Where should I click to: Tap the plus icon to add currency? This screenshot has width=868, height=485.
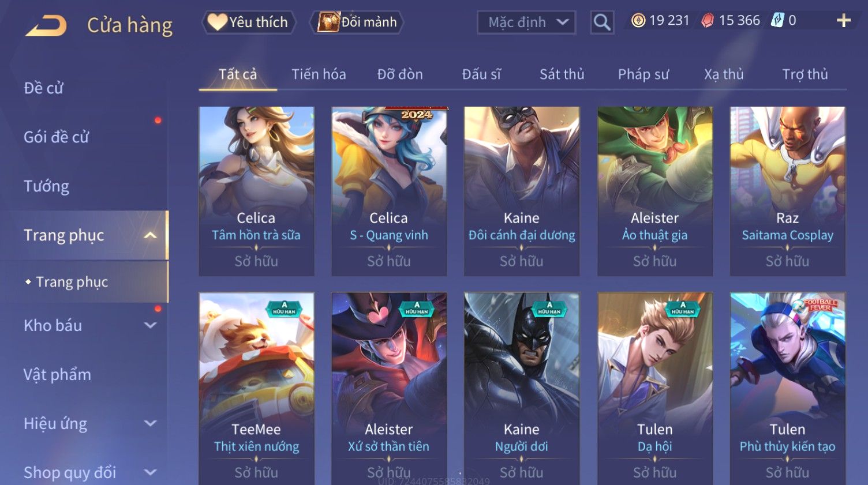click(x=844, y=21)
